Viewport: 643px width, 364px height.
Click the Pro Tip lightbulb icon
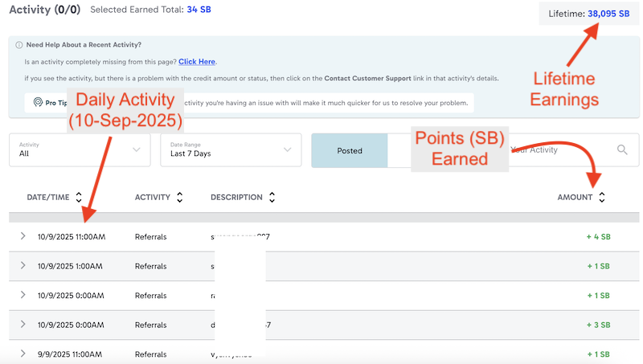coord(38,102)
